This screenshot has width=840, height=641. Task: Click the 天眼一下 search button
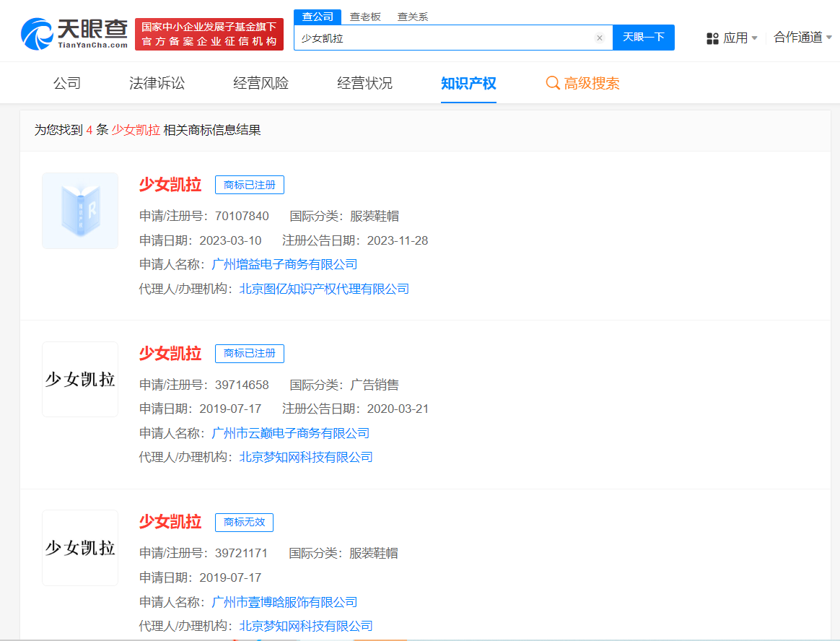643,38
